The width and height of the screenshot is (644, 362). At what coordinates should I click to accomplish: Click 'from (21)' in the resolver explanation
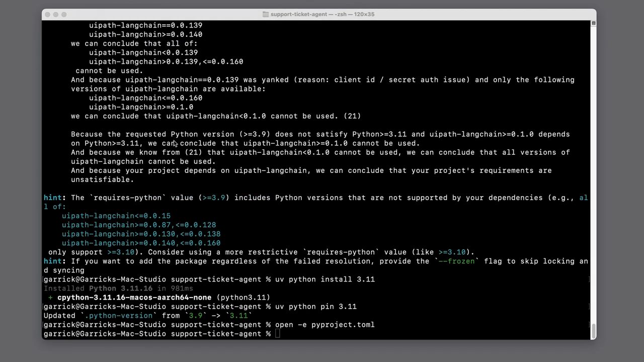point(182,152)
